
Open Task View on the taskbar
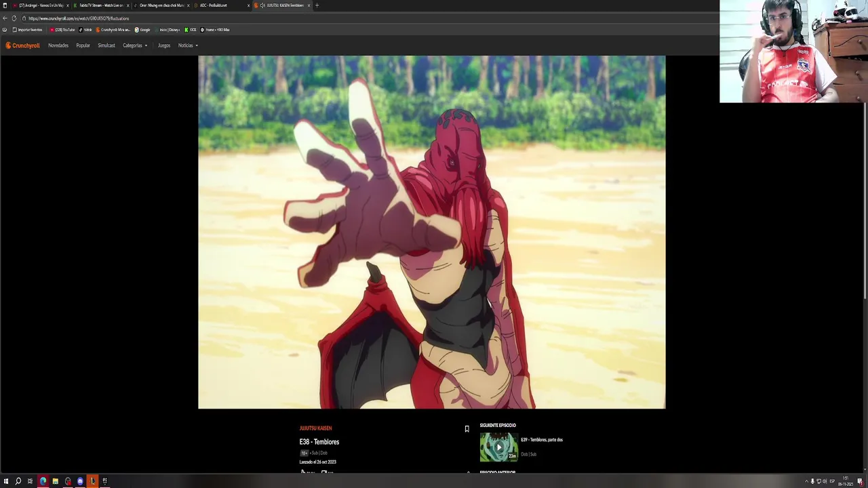pos(30,481)
